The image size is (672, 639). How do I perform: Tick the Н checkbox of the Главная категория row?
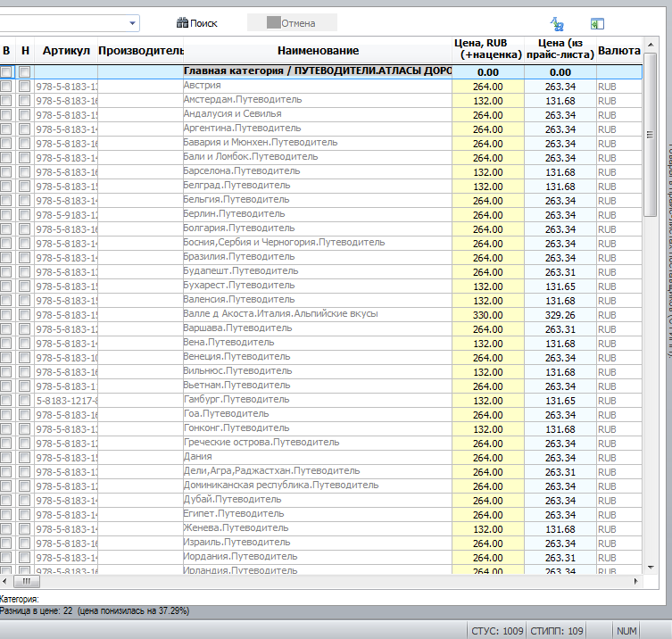[24, 71]
